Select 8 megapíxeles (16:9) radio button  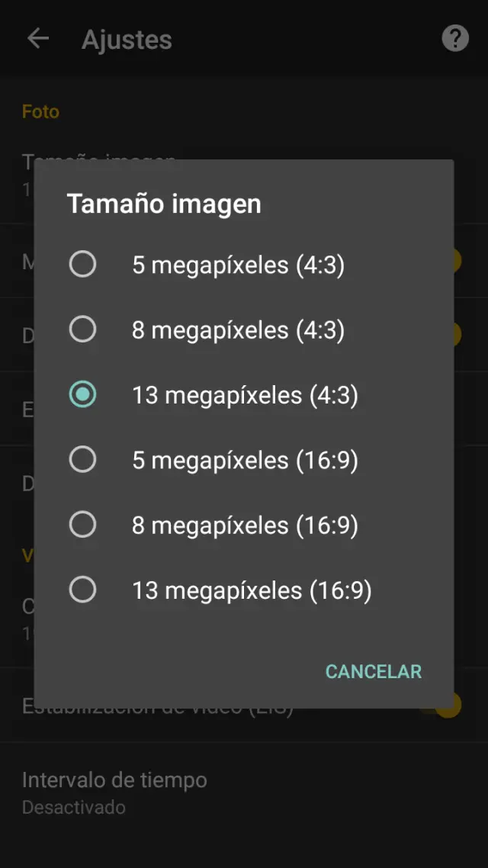coord(82,525)
